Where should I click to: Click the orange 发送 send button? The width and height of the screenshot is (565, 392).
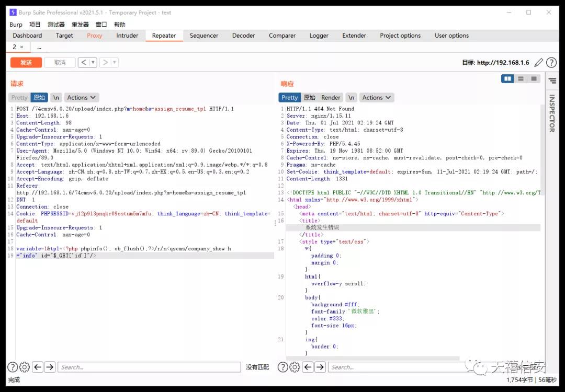tap(26, 63)
